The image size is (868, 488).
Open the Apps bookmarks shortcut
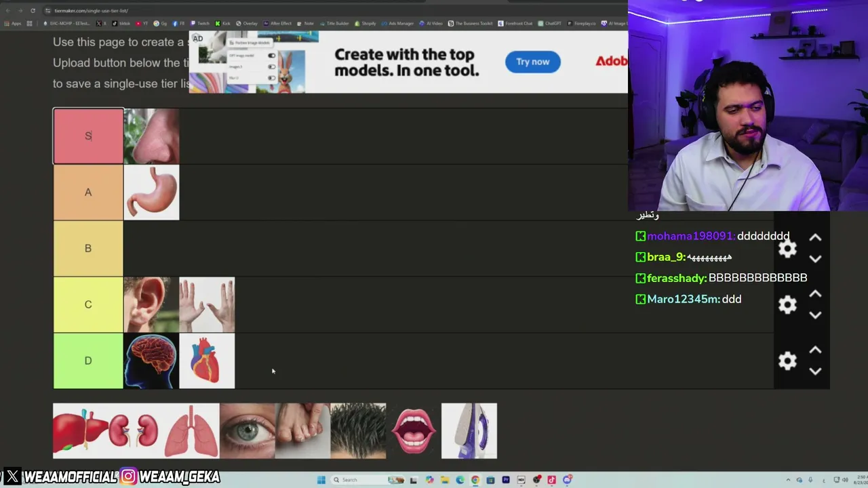pos(13,24)
